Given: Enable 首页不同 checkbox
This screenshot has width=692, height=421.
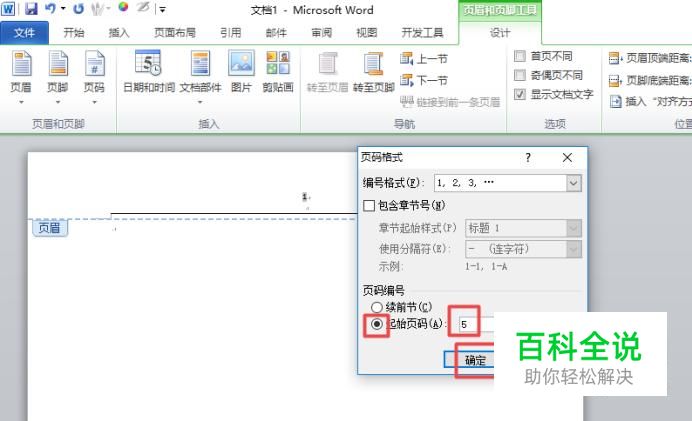Looking at the screenshot, I should [x=520, y=56].
